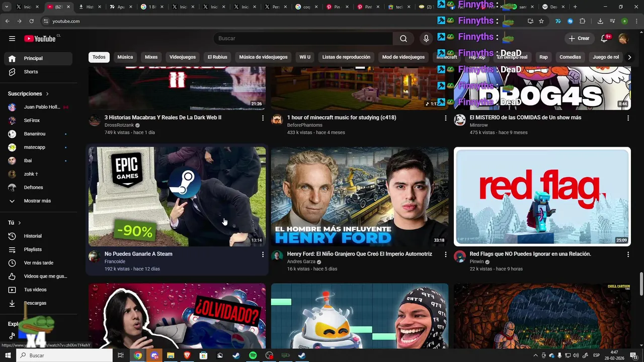Open the Epic Games vs Steam thumbnail

click(177, 197)
